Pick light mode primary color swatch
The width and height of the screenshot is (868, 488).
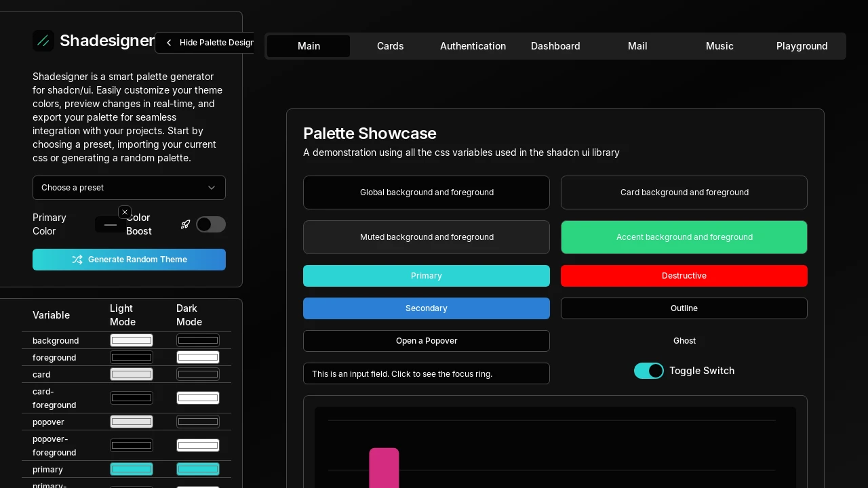(132, 469)
